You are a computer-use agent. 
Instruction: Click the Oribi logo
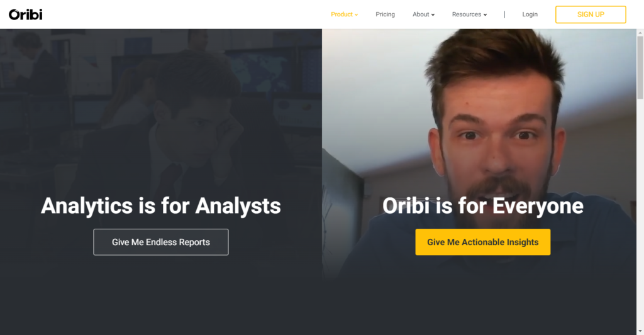[x=25, y=14]
